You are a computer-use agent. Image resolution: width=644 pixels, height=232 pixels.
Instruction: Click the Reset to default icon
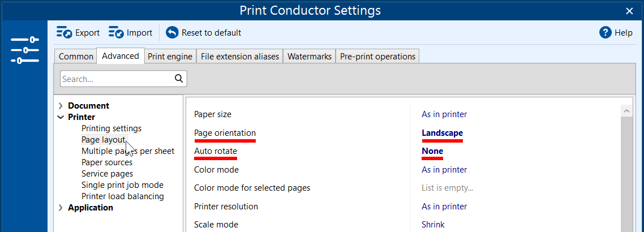(x=172, y=33)
